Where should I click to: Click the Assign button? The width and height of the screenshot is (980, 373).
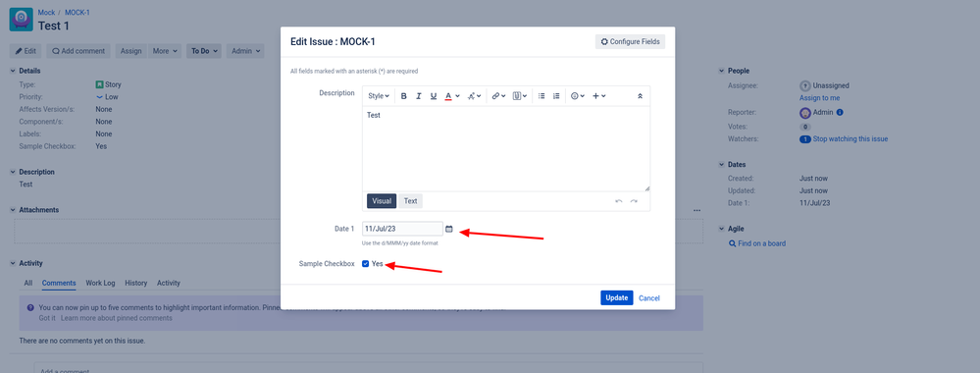(x=130, y=51)
